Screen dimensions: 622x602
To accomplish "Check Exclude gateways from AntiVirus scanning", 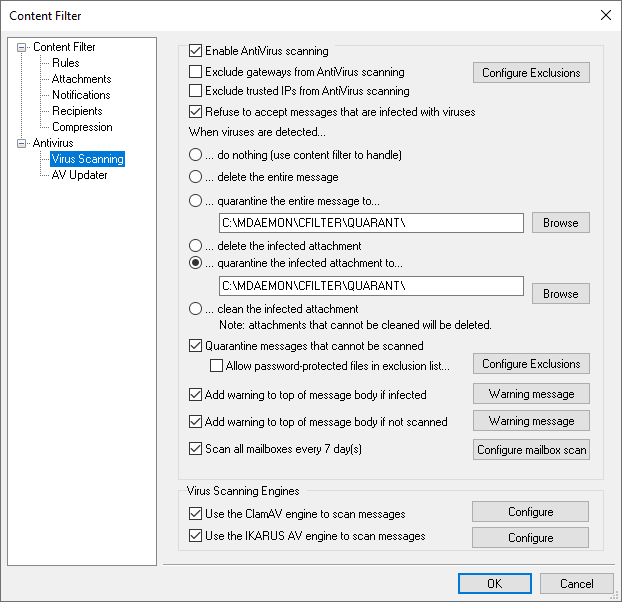I will click(x=196, y=72).
